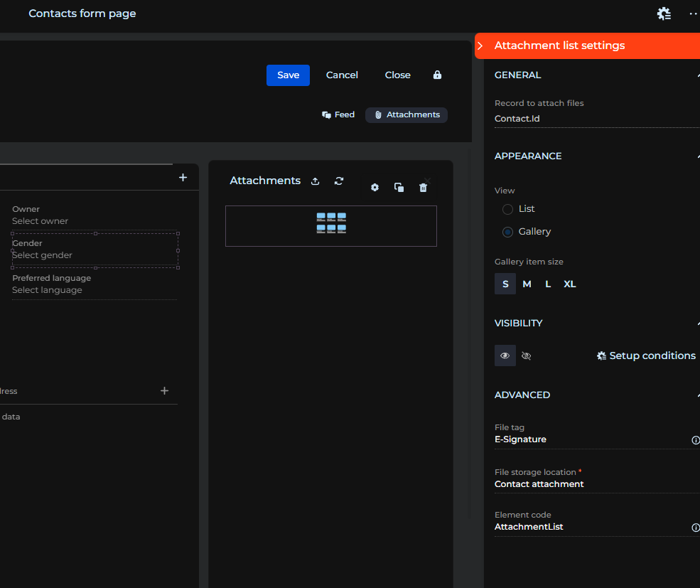Delete the Attachments element with trash icon
Viewport: 700px width, 588px height.
coord(424,188)
